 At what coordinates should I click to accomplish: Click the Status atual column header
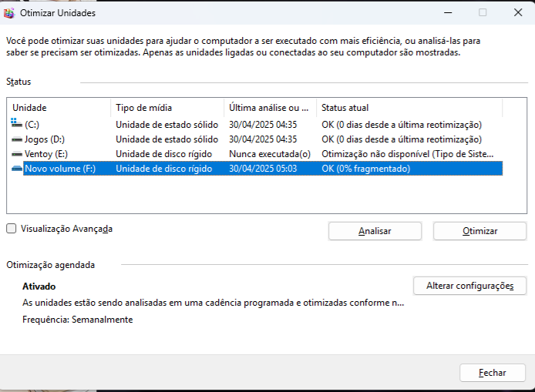[409, 108]
